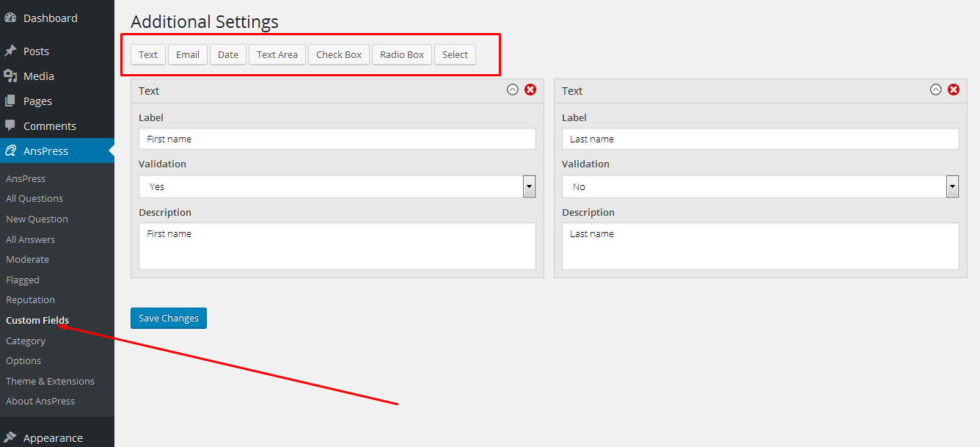Go to All Questions

34,198
